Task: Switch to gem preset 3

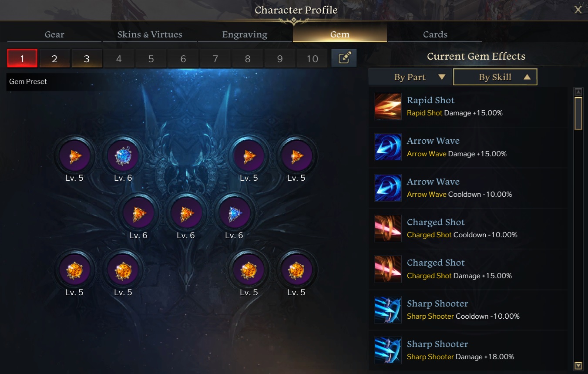Action: pyautogui.click(x=87, y=58)
